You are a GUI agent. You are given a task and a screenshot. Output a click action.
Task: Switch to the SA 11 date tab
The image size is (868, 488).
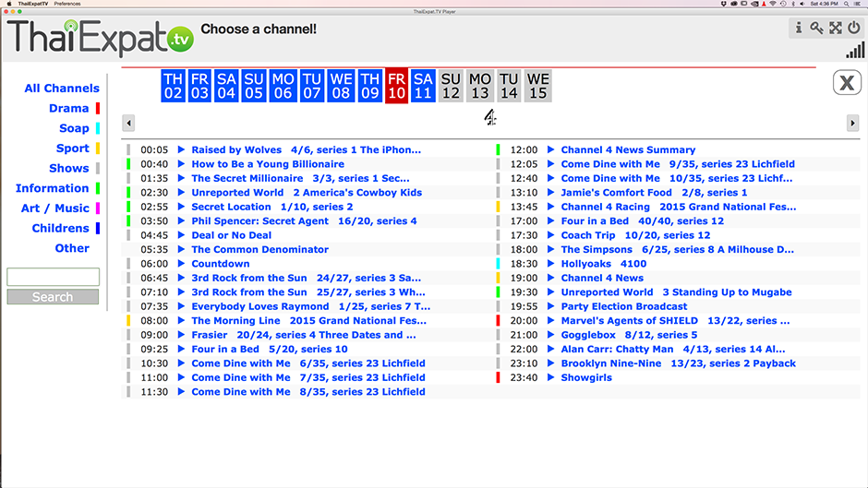[423, 86]
